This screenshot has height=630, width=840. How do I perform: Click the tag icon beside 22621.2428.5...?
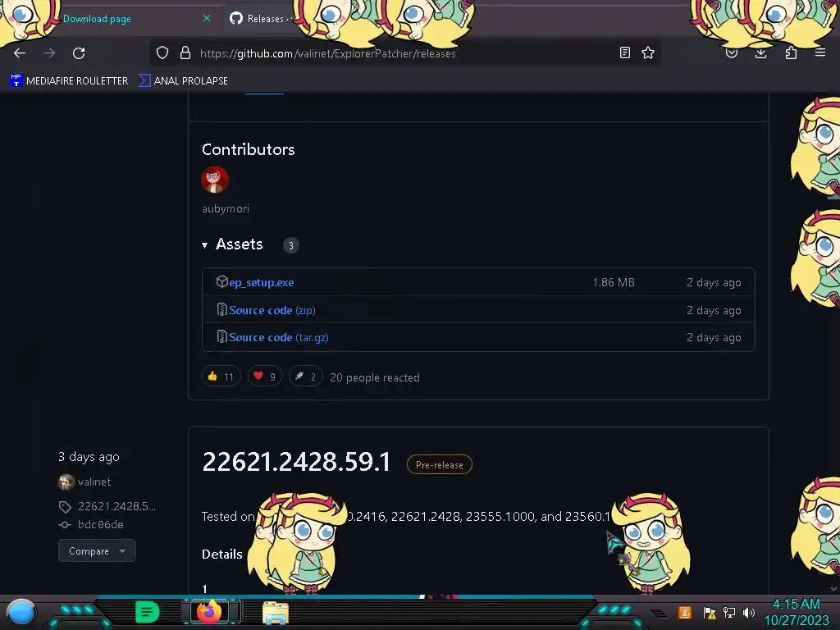tap(65, 507)
